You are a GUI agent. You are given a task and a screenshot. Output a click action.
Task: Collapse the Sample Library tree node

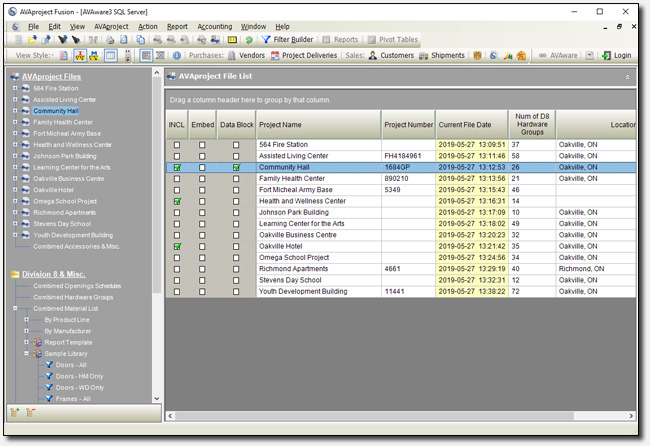click(26, 354)
